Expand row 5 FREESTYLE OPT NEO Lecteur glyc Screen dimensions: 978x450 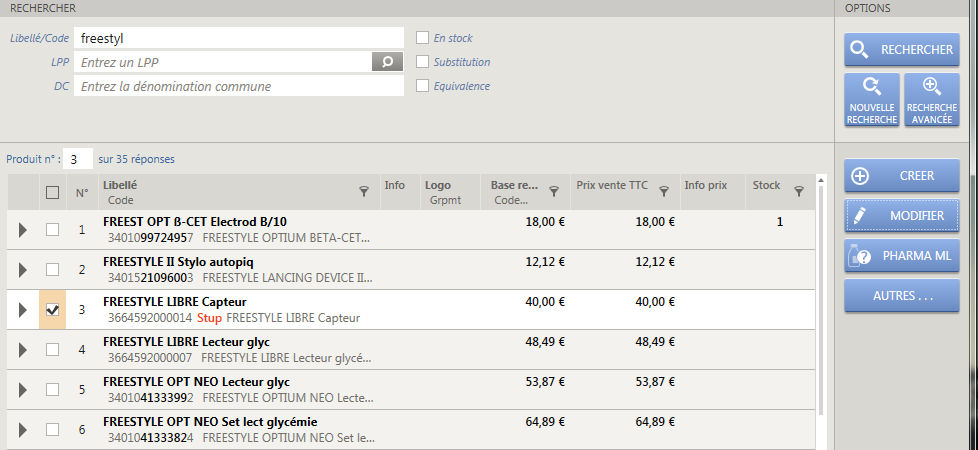tap(22, 389)
